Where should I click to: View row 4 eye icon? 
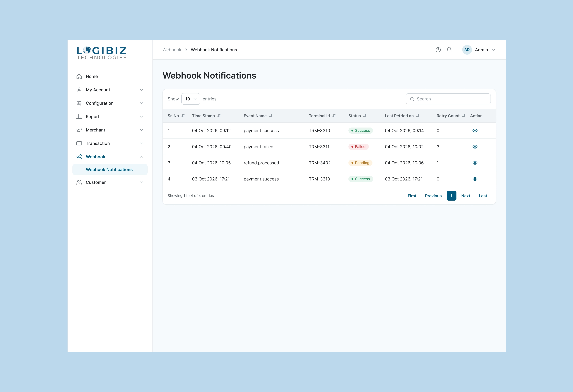[x=475, y=179]
